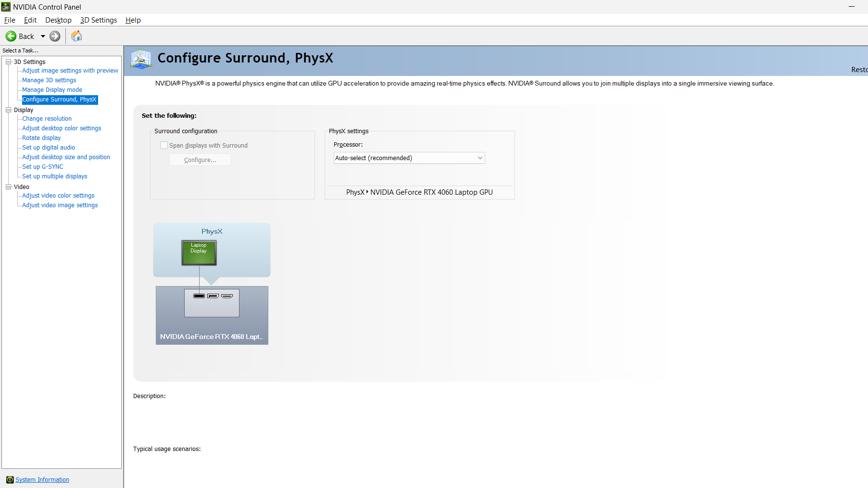Click the Restore Defaults link at header
This screenshot has width=868, height=488.
click(x=859, y=70)
